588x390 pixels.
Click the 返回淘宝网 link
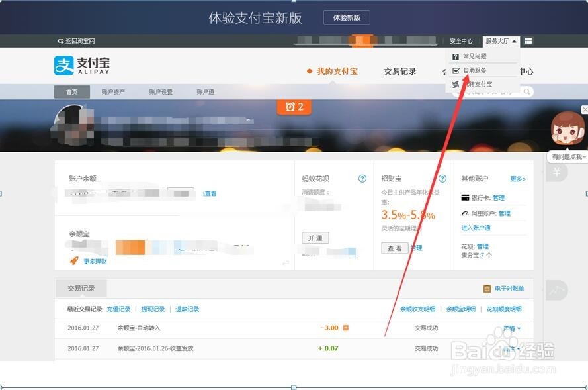point(80,41)
